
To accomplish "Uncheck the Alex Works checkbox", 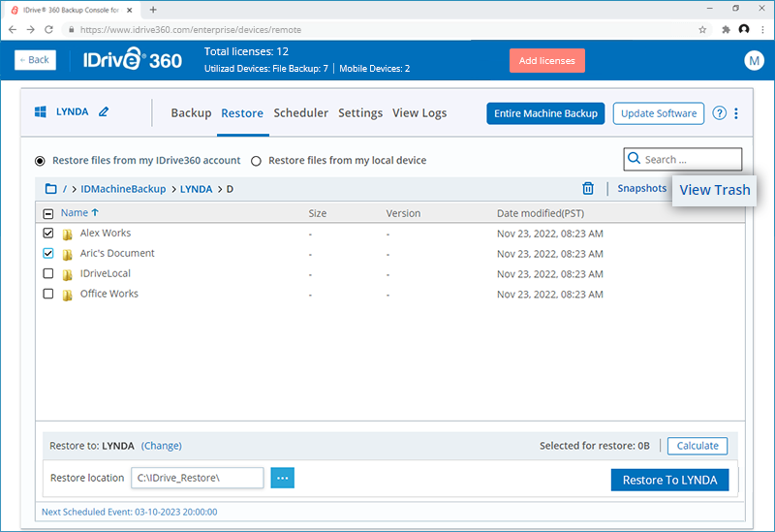I will (47, 233).
